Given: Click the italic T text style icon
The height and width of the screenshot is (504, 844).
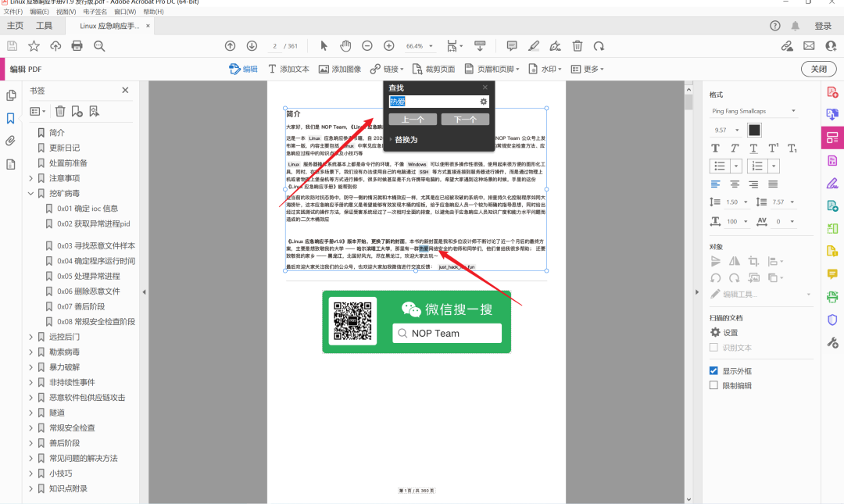Looking at the screenshot, I should tap(735, 148).
